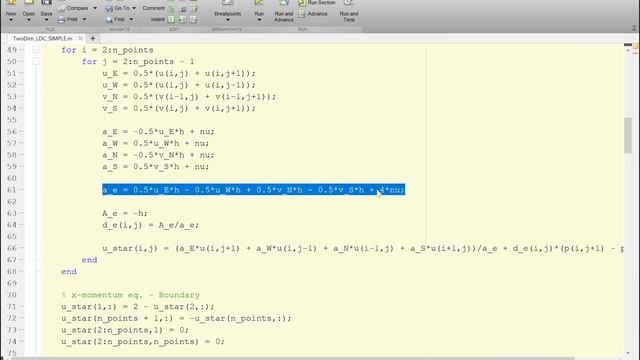
Task: Toggle breakpoint dash at line 64
Action: coord(21,225)
